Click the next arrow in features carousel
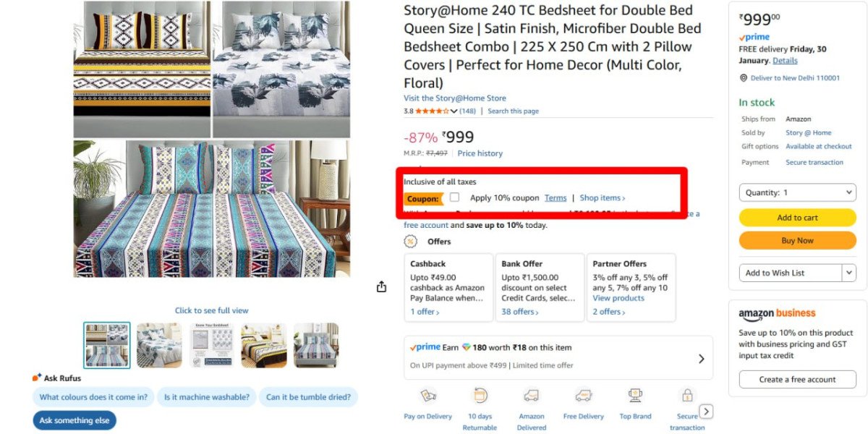The image size is (868, 434). (x=707, y=412)
